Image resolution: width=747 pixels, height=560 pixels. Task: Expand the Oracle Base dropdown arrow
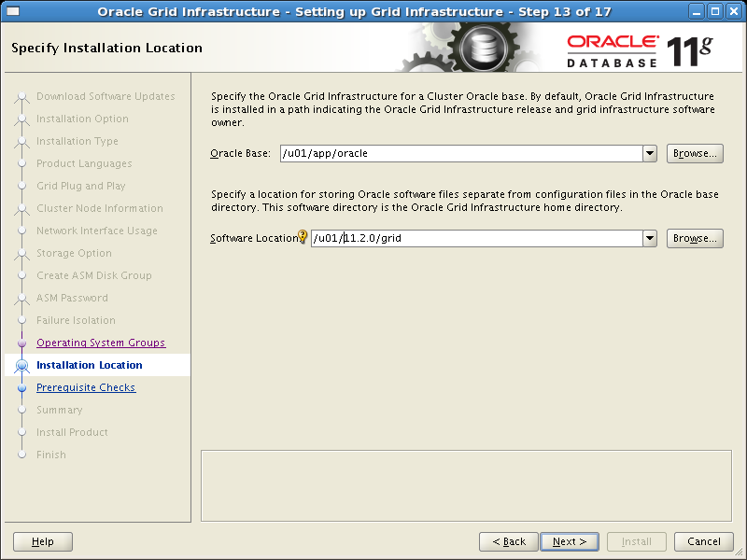pyautogui.click(x=650, y=153)
